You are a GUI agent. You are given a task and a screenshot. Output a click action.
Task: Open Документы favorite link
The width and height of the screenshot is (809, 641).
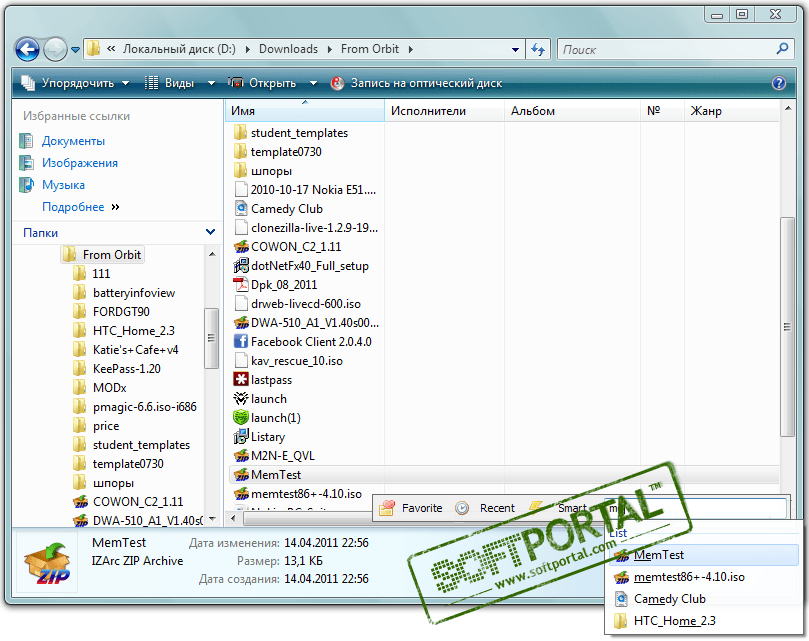click(x=73, y=141)
